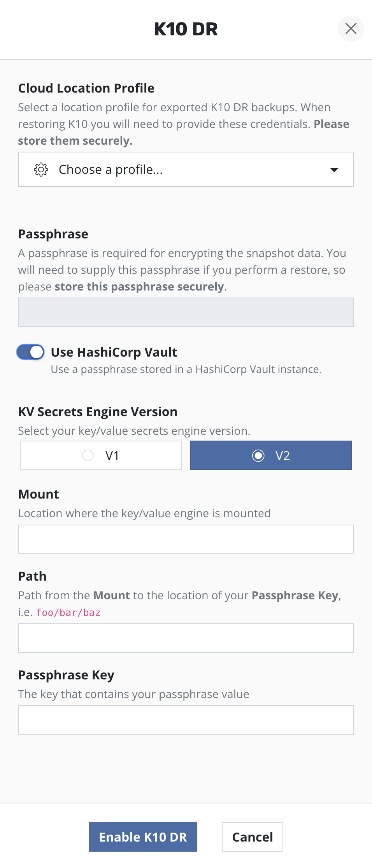Click the KV Secrets Engine Version heading
Viewport: 372px width, 868px height.
[x=98, y=412]
